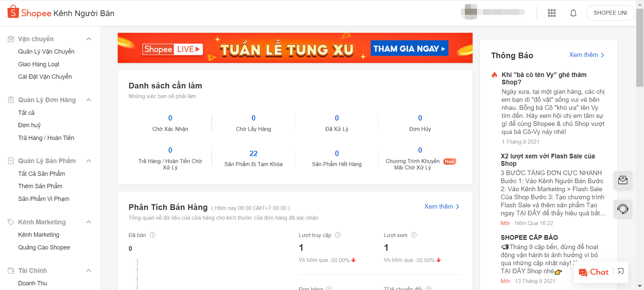The width and height of the screenshot is (644, 290).
Task: Select Tất cả orders
Action: pyautogui.click(x=26, y=113)
